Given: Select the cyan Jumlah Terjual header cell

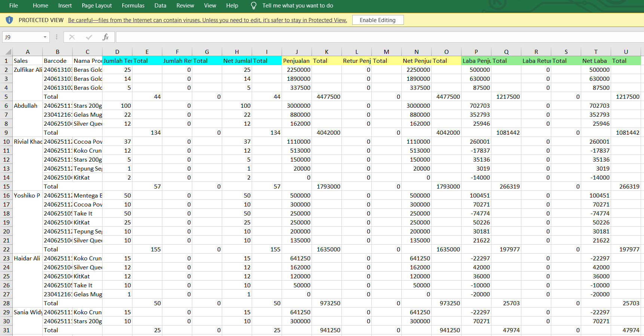Looking at the screenshot, I should [117, 61].
